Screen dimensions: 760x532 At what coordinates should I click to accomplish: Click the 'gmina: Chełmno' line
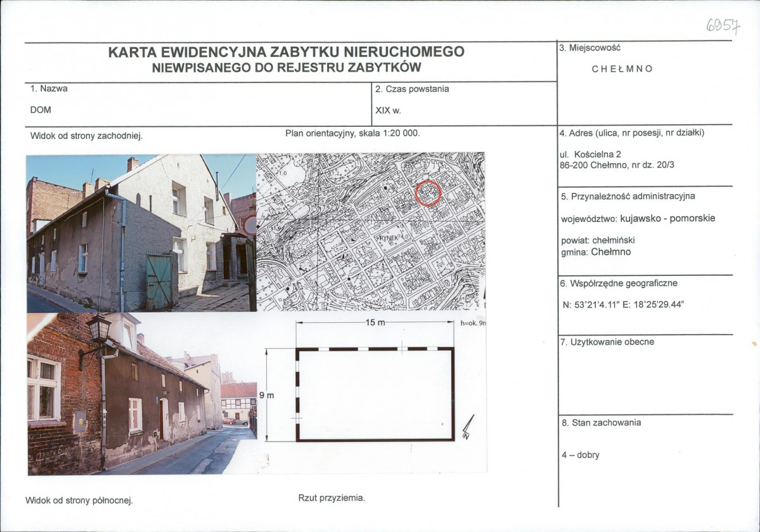[596, 252]
